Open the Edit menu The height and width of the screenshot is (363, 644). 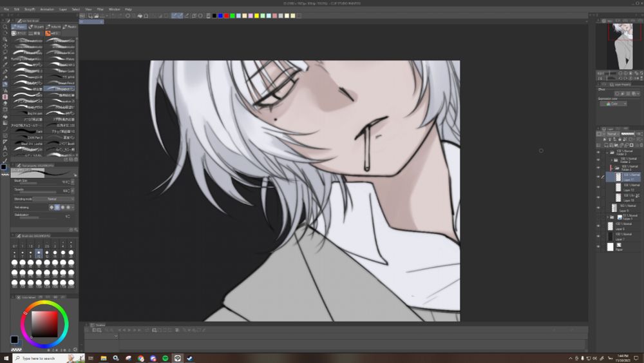point(17,9)
